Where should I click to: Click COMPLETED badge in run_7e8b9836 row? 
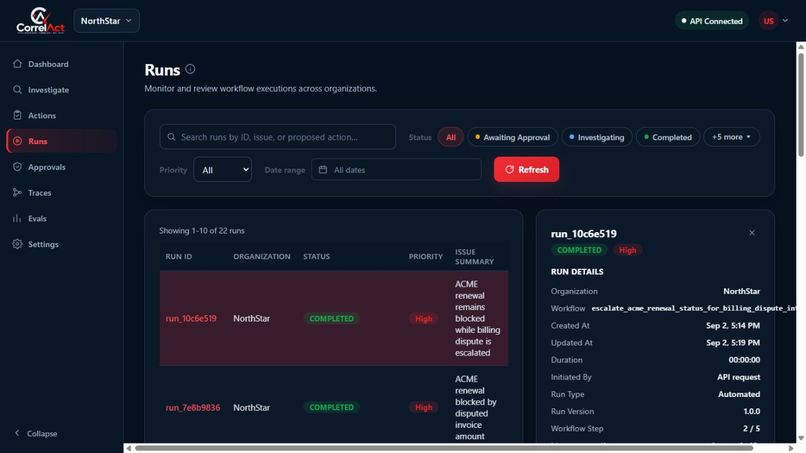332,407
